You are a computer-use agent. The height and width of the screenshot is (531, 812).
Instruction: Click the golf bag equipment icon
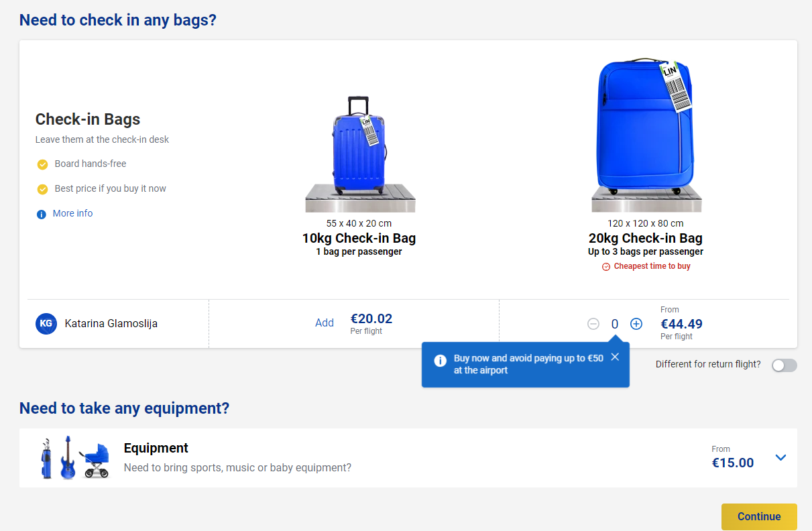(x=45, y=459)
